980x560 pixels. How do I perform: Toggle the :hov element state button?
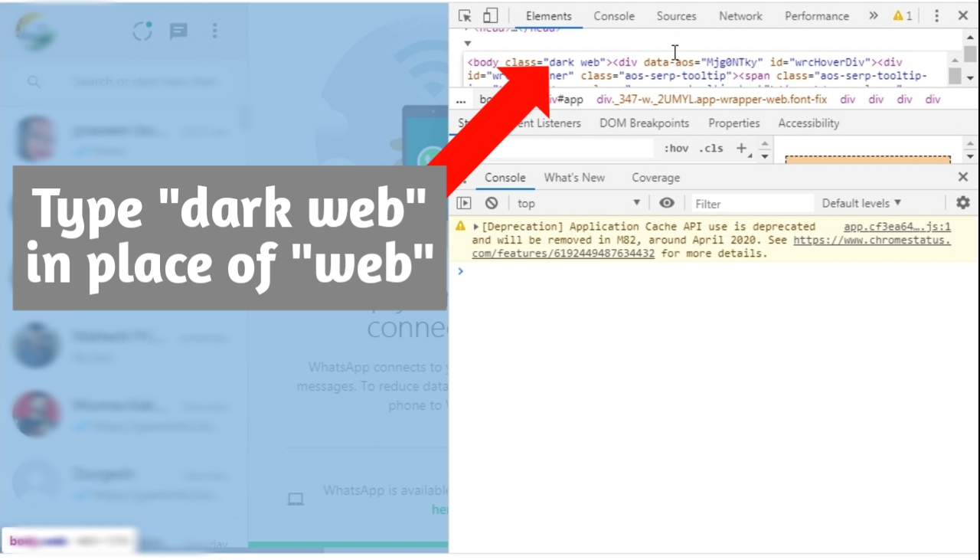point(676,149)
